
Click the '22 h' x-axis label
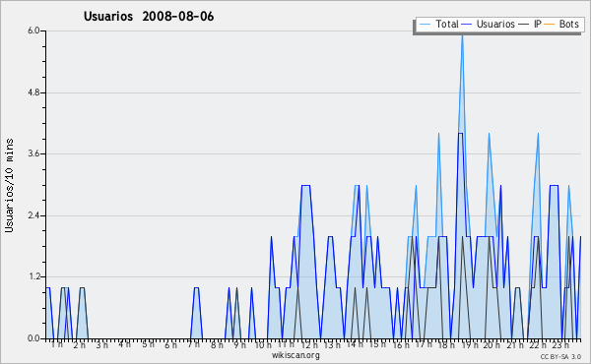click(538, 344)
